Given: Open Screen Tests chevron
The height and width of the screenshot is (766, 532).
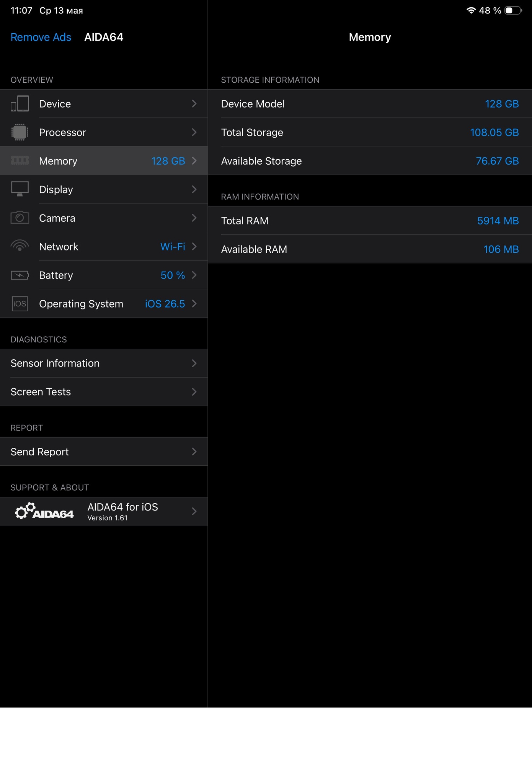Looking at the screenshot, I should tap(194, 392).
